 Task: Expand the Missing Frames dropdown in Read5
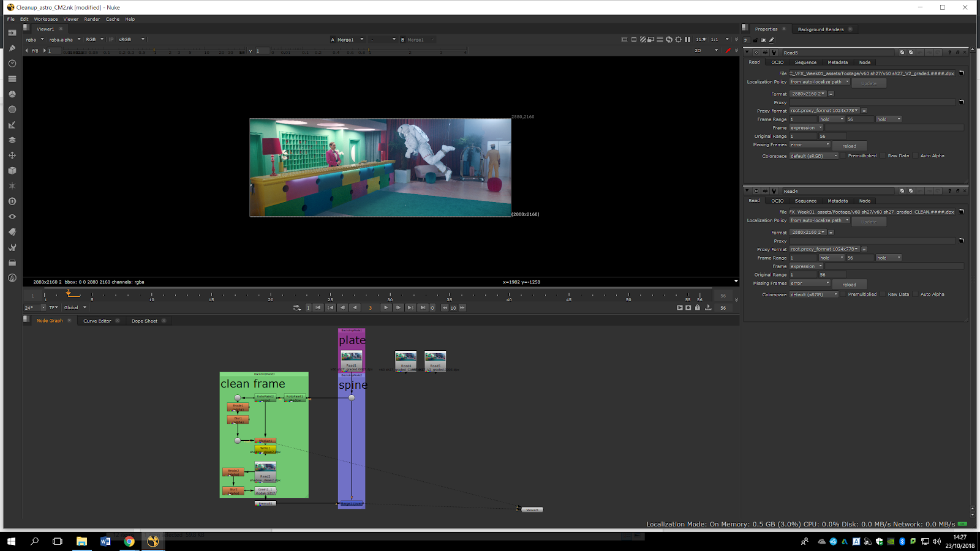[x=810, y=145]
